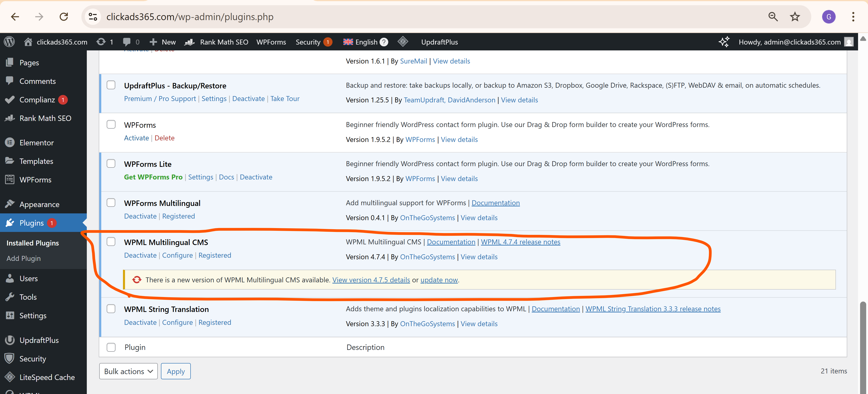The height and width of the screenshot is (394, 868).
Task: Click the browser back arrow
Action: (15, 17)
